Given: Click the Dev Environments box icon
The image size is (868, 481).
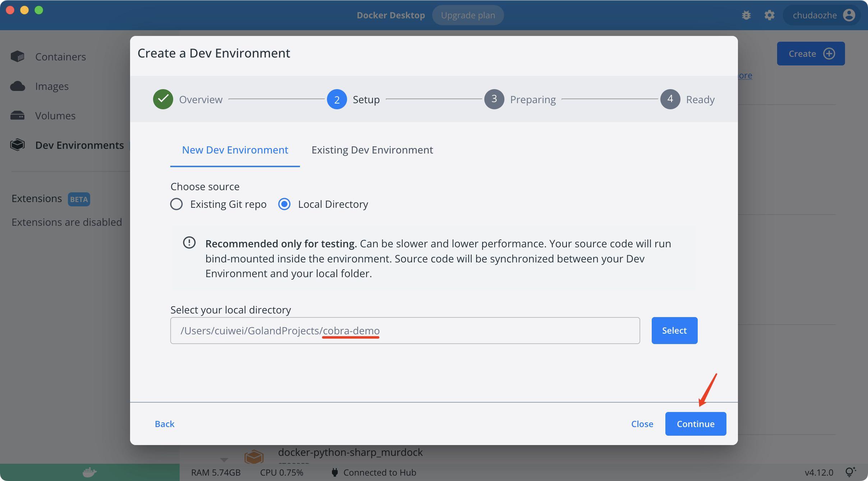Looking at the screenshot, I should [17, 145].
